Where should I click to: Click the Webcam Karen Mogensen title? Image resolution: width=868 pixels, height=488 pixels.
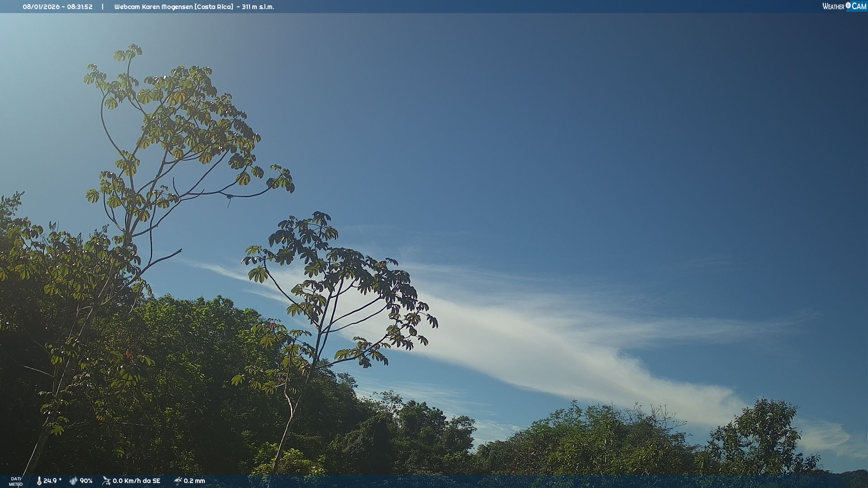point(153,7)
